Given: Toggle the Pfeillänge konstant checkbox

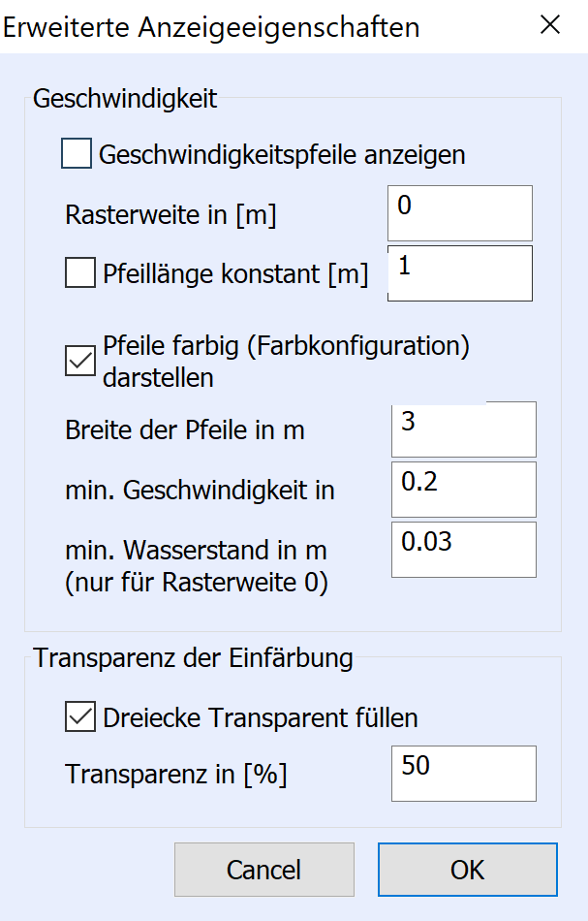Looking at the screenshot, I should coord(80,274).
